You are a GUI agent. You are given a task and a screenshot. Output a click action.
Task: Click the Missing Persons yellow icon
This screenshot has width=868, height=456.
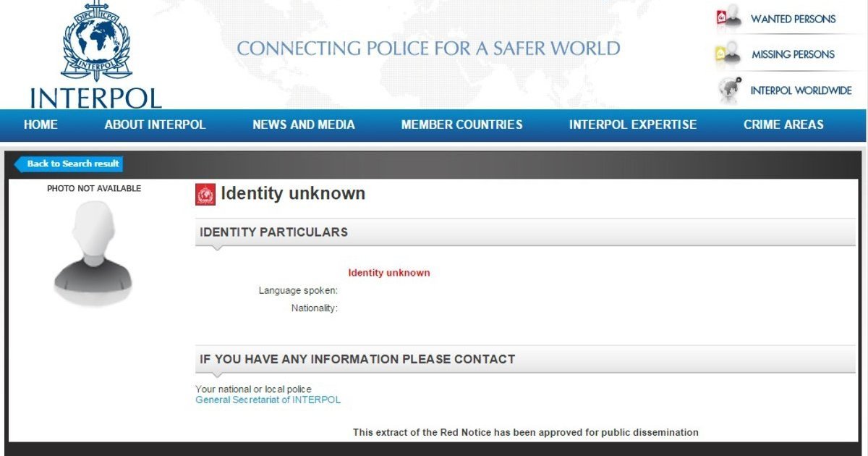[729, 54]
